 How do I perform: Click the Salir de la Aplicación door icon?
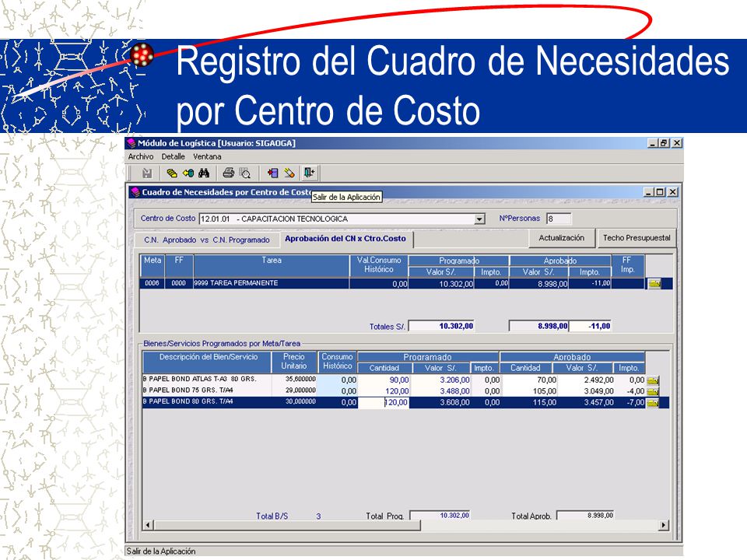[x=309, y=173]
